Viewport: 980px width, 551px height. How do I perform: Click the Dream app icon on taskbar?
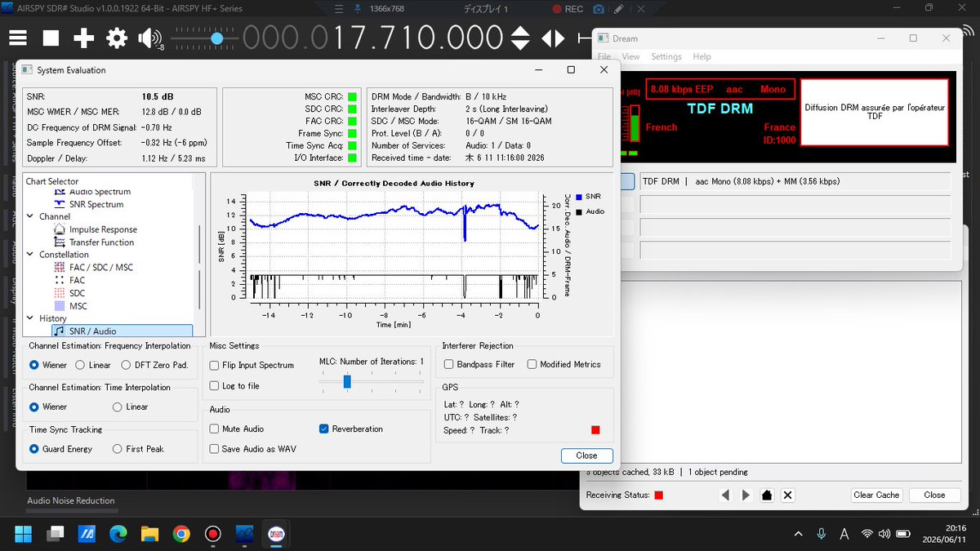click(275, 534)
